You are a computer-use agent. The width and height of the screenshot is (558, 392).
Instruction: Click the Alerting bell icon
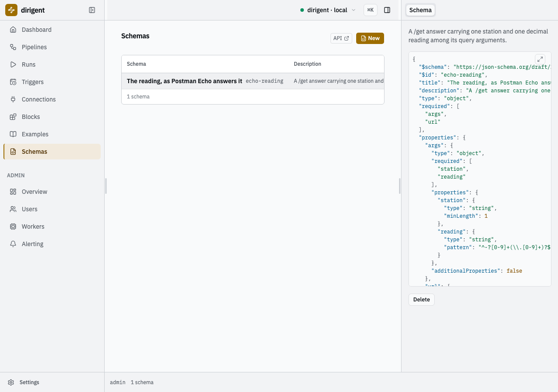click(x=13, y=244)
